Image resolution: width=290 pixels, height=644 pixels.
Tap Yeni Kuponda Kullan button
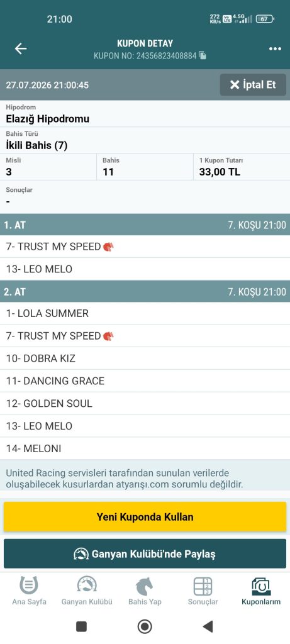(145, 517)
